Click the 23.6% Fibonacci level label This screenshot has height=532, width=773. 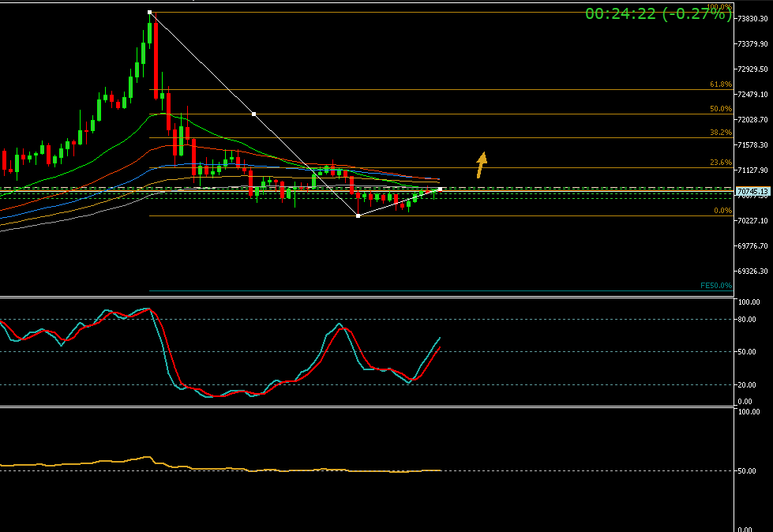[720, 163]
